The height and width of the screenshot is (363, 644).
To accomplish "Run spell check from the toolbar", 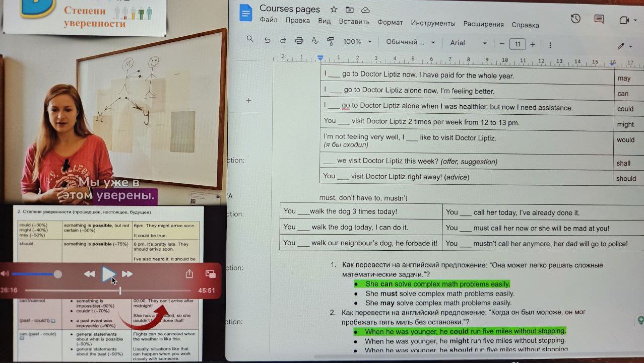I will [x=315, y=41].
